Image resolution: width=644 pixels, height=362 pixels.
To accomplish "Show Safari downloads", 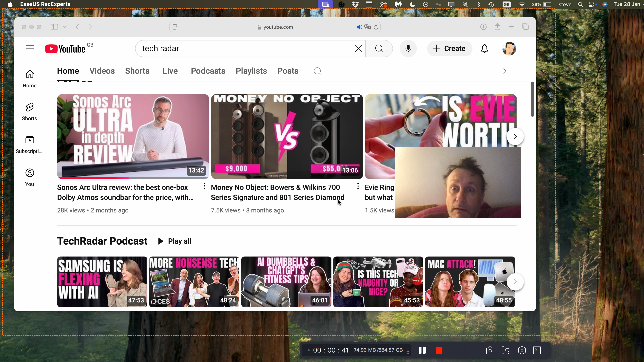I will [x=483, y=27].
